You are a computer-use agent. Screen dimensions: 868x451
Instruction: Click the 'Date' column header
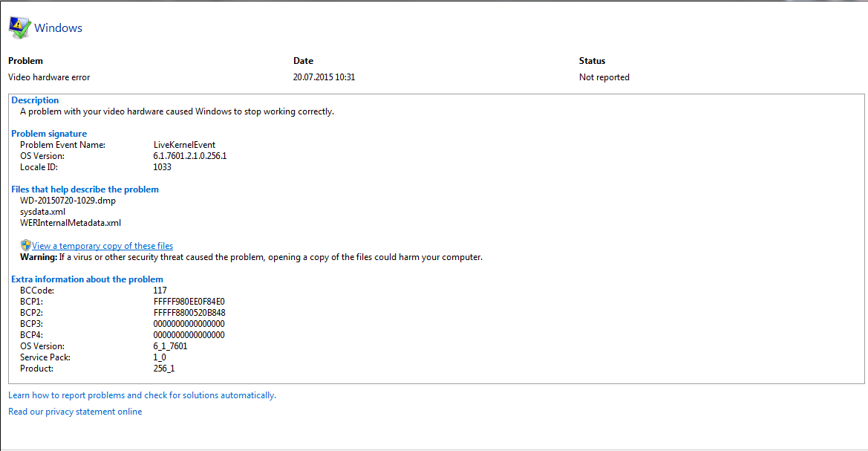tap(304, 61)
